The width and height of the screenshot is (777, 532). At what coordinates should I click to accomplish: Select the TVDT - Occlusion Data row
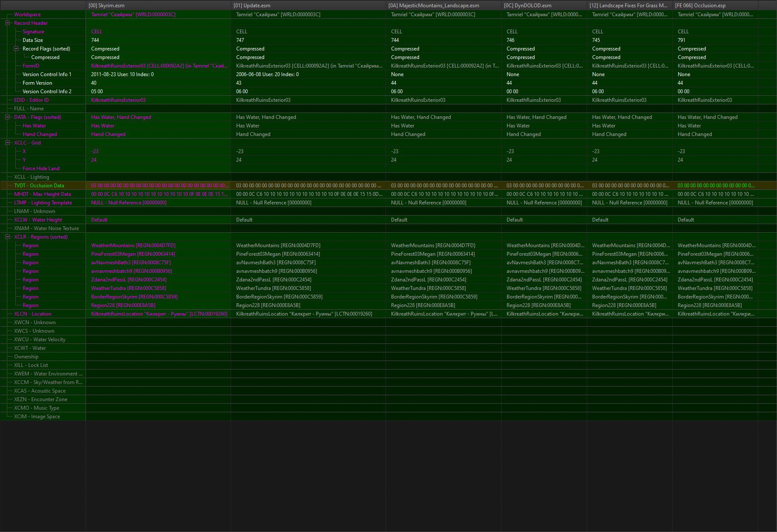39,186
